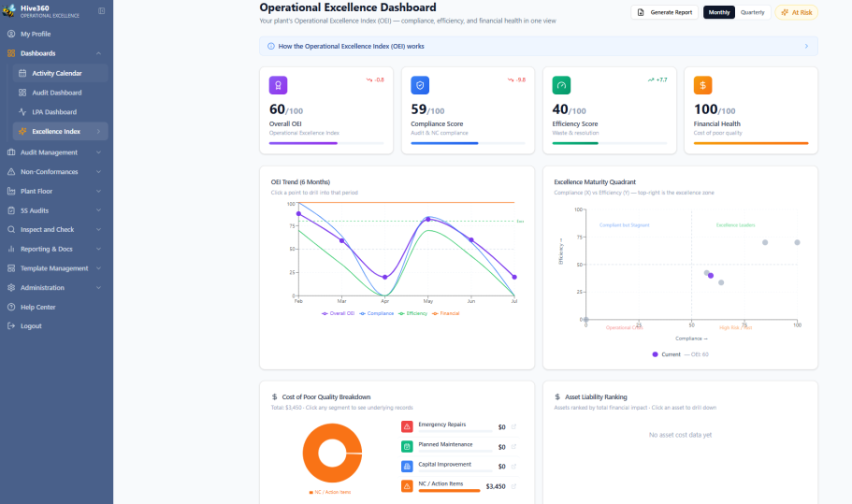Click the Compliance Score progress bar
This screenshot has height=504, width=852.
tap(468, 143)
